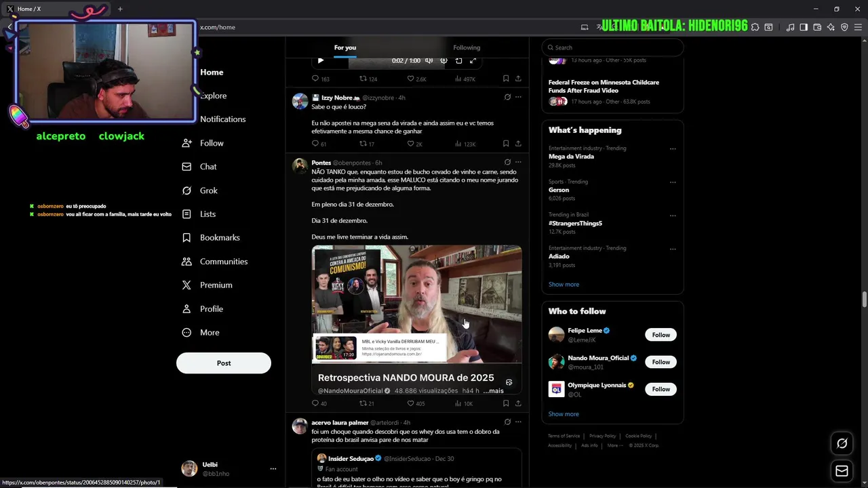
Task: Open the Home navigation item
Action: 211,72
